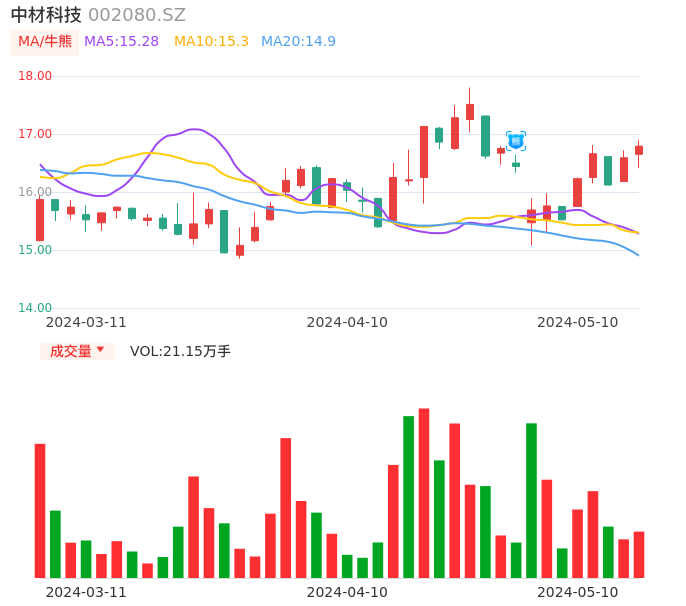Image resolution: width=686 pixels, height=606 pixels.
Task: Click 2024-04-10 date under volume chart
Action: tap(347, 592)
